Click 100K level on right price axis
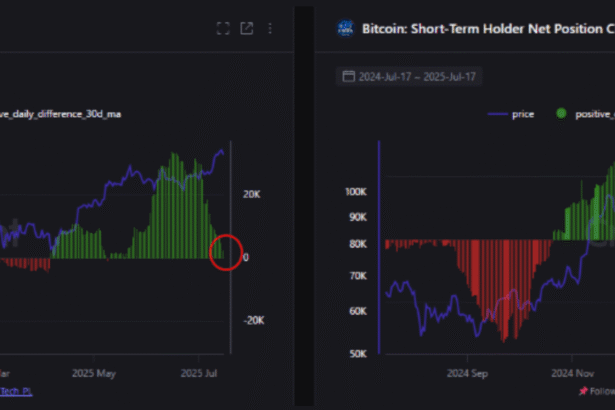Image resolution: width=615 pixels, height=410 pixels. pos(356,190)
